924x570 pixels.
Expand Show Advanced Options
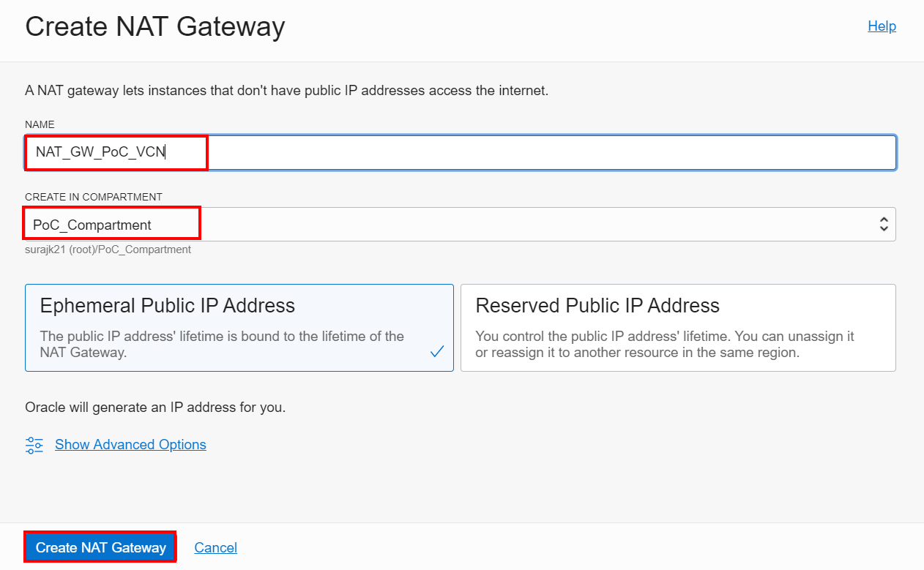(x=130, y=444)
